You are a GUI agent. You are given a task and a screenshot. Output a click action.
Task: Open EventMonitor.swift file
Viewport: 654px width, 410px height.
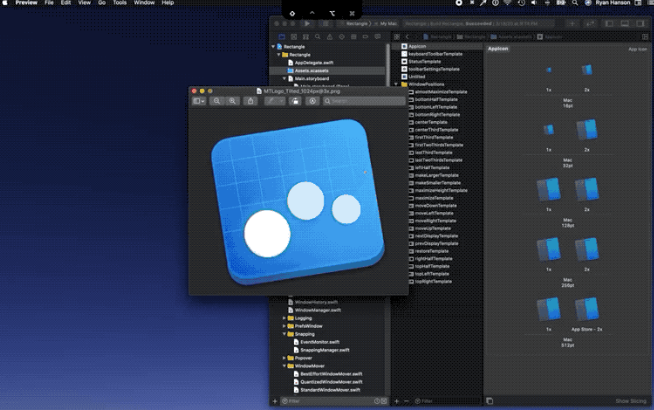coord(319,342)
